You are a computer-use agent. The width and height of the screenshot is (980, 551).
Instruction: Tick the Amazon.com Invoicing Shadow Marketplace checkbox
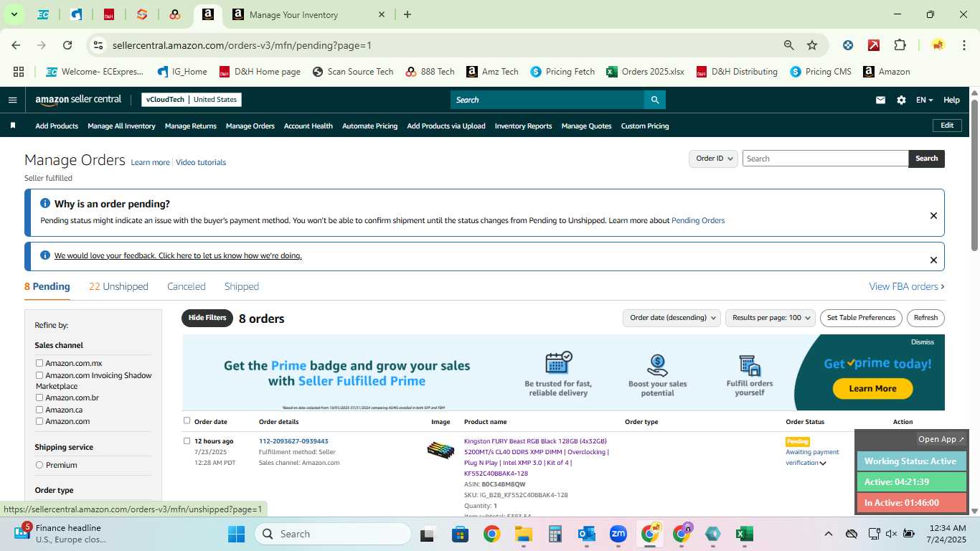pos(39,375)
